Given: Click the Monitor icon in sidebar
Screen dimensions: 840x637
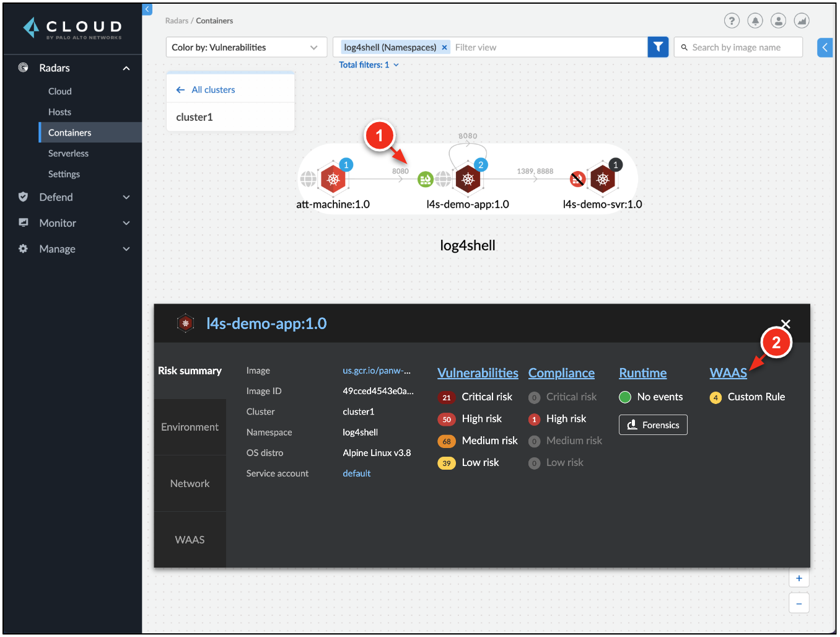Looking at the screenshot, I should pos(24,222).
